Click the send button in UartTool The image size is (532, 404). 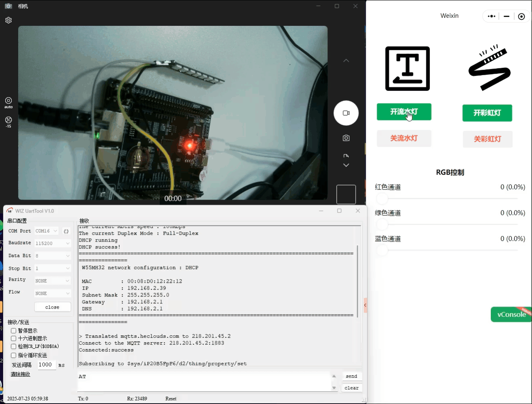point(352,376)
